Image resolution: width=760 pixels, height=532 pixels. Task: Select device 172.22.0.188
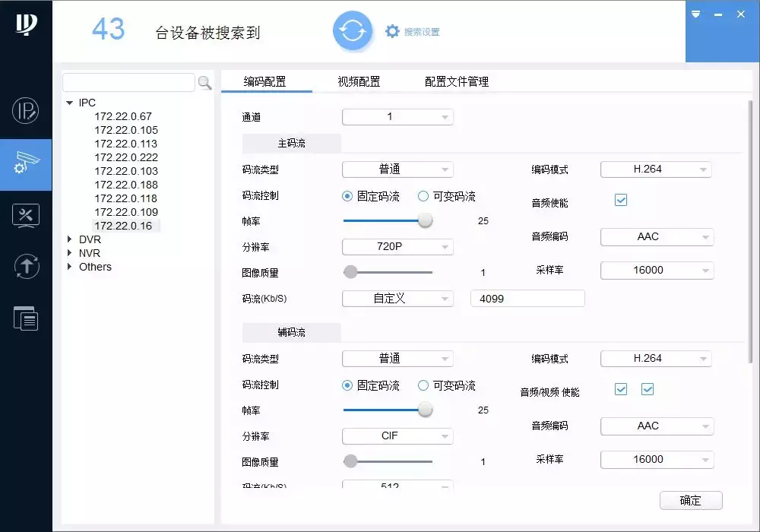[126, 185]
